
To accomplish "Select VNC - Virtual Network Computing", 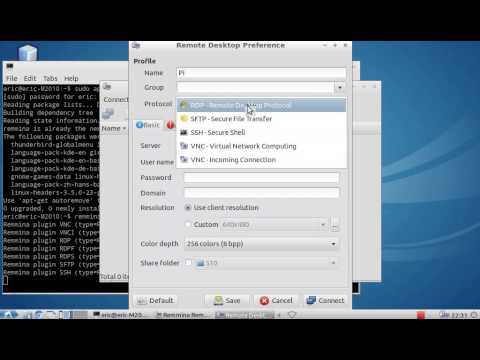I will pyautogui.click(x=261, y=146).
